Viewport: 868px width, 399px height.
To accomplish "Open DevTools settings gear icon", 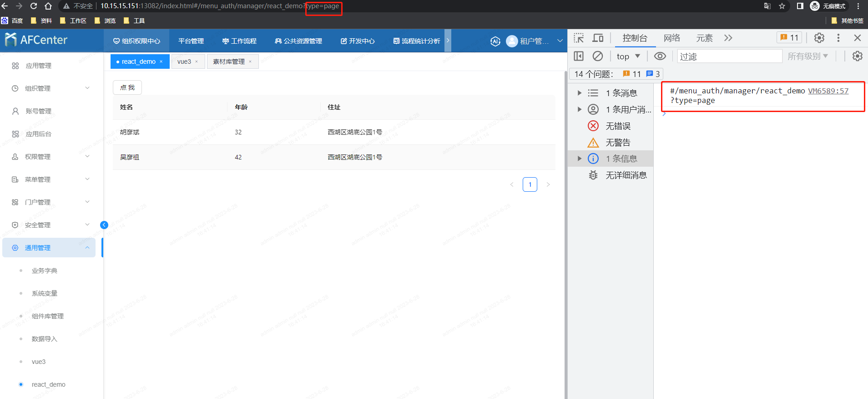I will (x=819, y=38).
